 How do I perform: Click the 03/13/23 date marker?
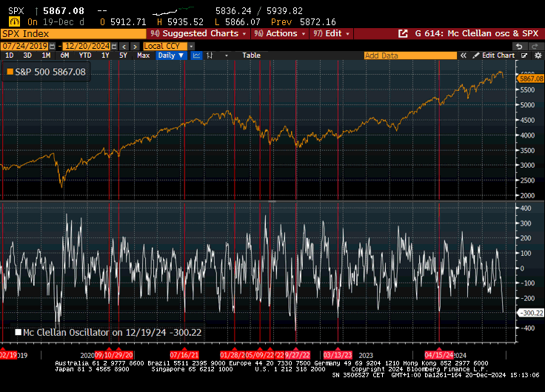point(338,355)
